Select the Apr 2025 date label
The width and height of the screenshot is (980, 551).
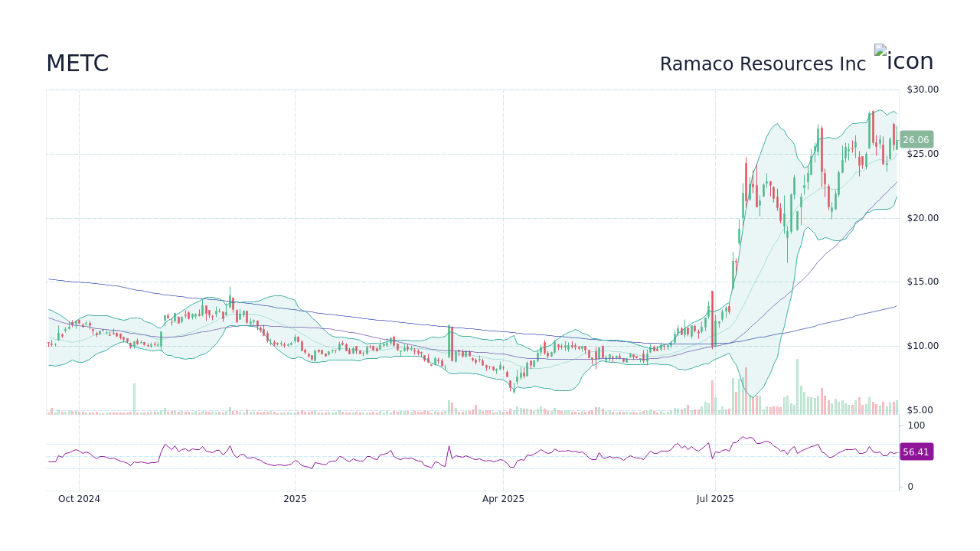[503, 498]
